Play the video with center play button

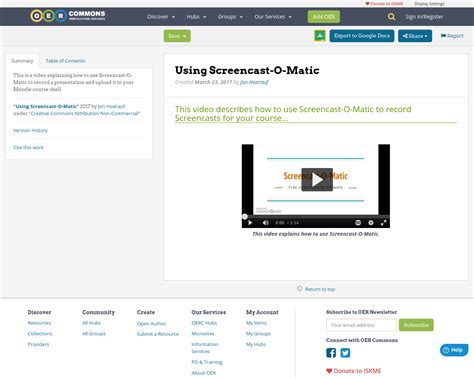[x=317, y=180]
